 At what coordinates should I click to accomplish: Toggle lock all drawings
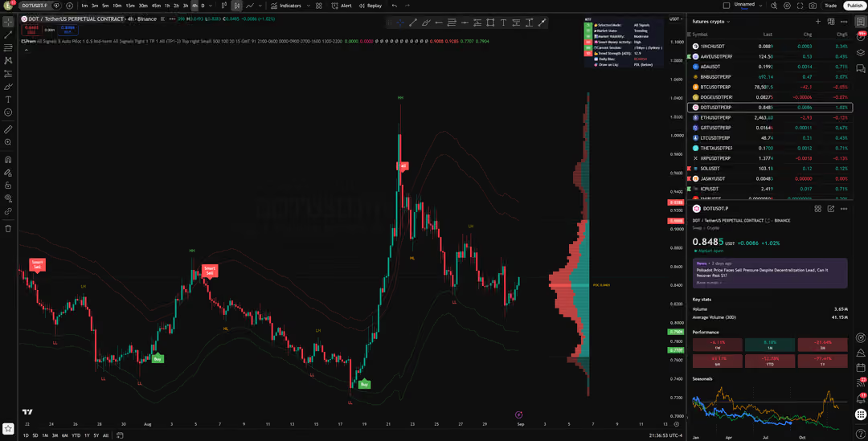click(8, 186)
